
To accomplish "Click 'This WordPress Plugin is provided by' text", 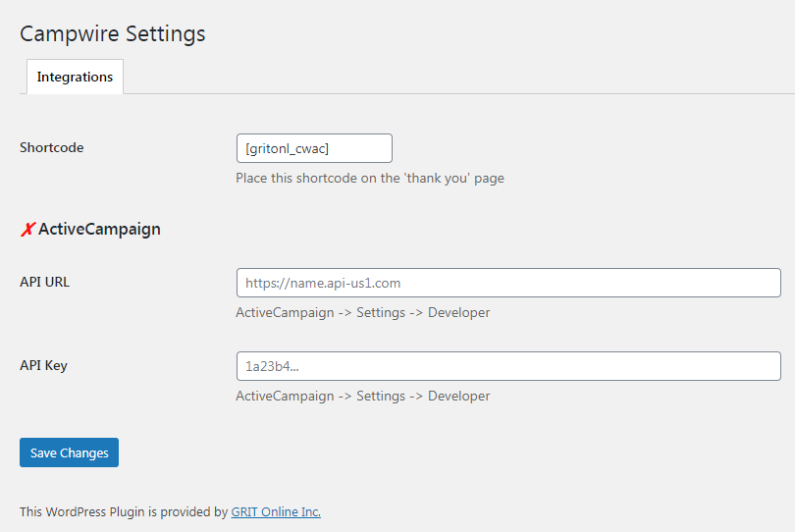I will pyautogui.click(x=124, y=511).
